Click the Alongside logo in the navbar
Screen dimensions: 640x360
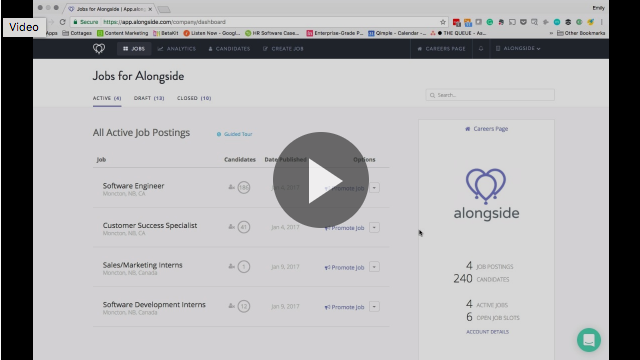tap(99, 49)
